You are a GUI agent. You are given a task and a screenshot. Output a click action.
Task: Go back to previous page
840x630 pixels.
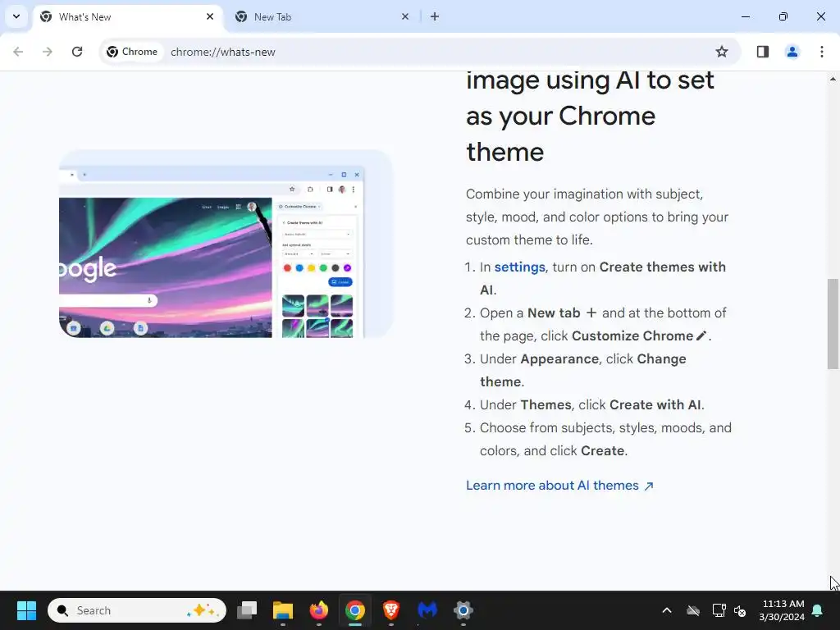18,52
